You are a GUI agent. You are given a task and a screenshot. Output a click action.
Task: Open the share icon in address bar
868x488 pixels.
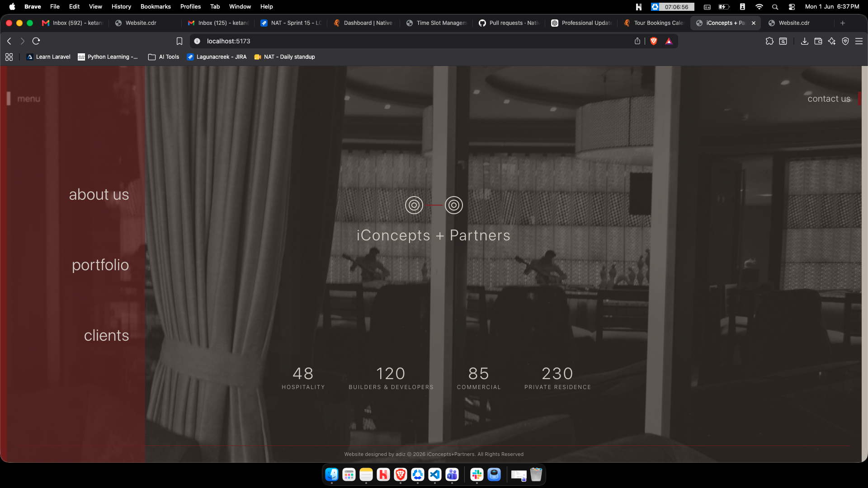coord(637,41)
